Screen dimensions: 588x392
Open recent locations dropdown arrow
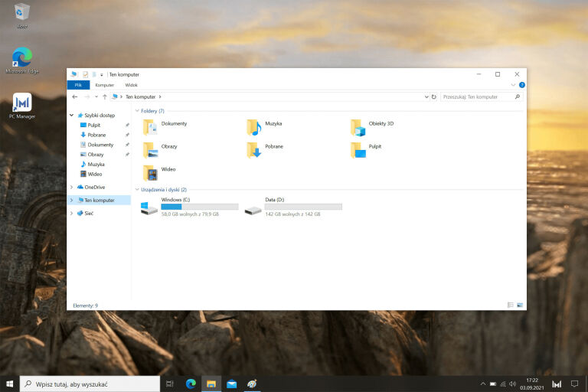(x=96, y=96)
